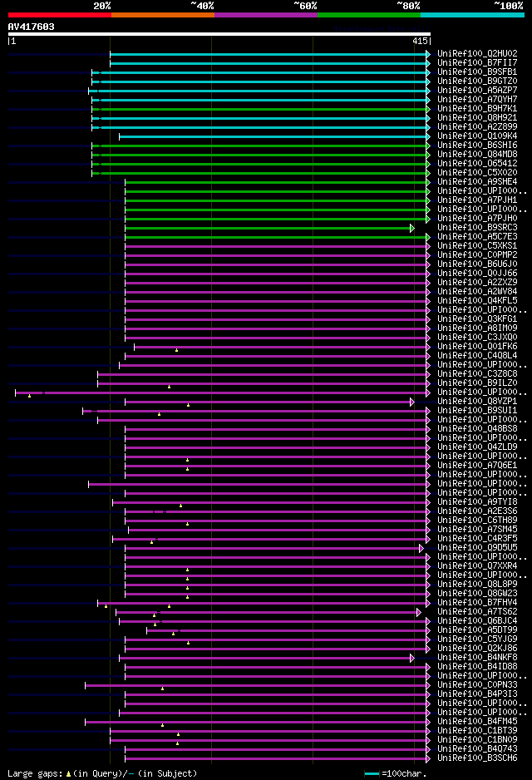Select hit UniRef100_A5C7E3

point(477,237)
